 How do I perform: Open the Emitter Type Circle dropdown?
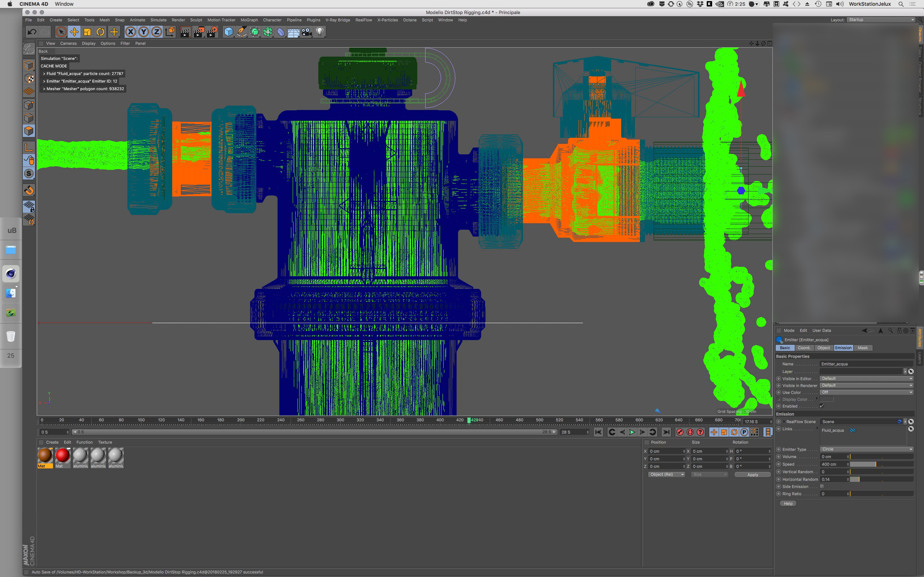pos(866,449)
